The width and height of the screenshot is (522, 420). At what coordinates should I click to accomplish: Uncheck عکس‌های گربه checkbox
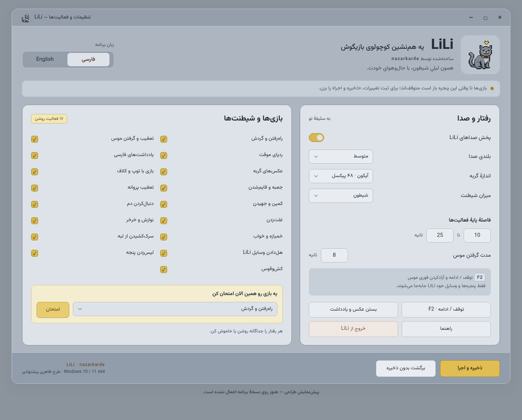coord(164,172)
